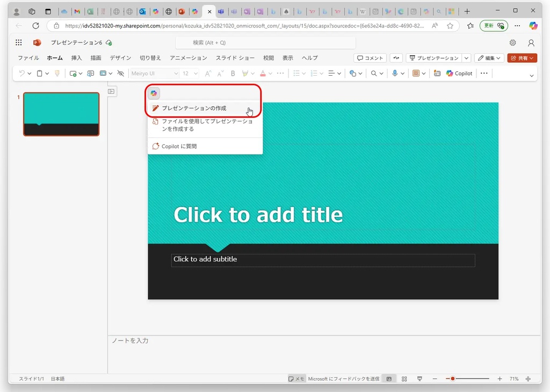The image size is (550, 392).
Task: Click the Fit slide to window icon
Action: click(529, 379)
